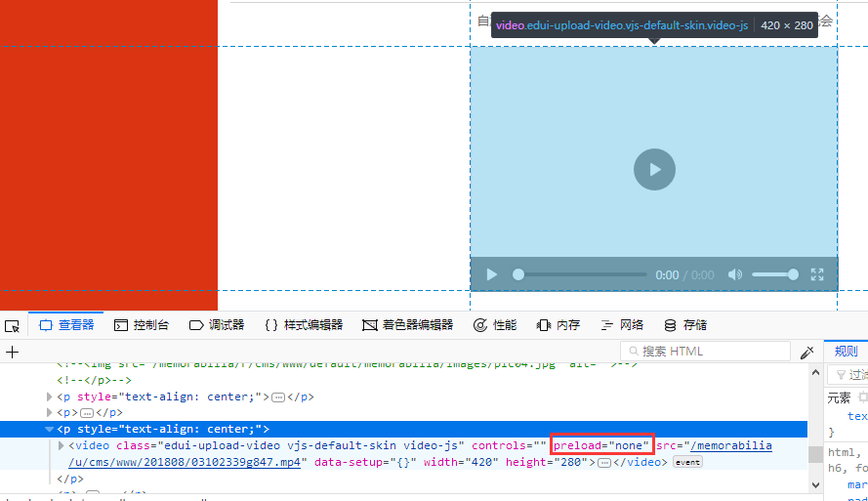Select the commented <!--</p>--> line
Screen dimensions: 868x501
point(94,380)
